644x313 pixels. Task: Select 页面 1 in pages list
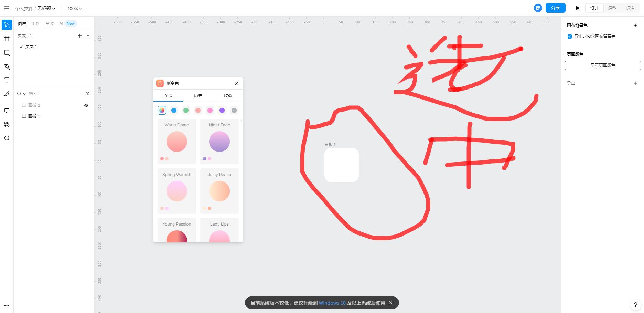pyautogui.click(x=54, y=47)
